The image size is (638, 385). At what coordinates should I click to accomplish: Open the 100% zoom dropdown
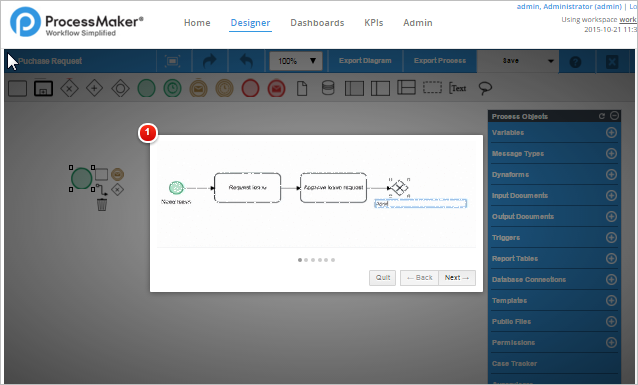click(296, 61)
